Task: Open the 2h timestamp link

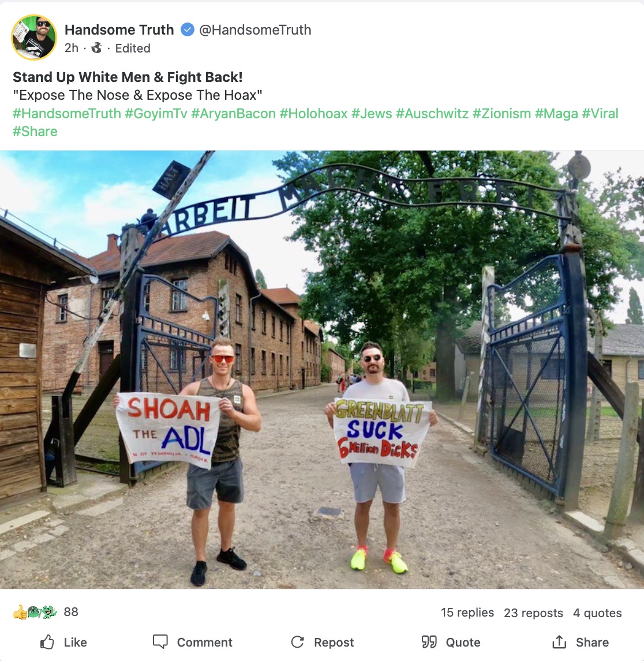Action: 72,48
